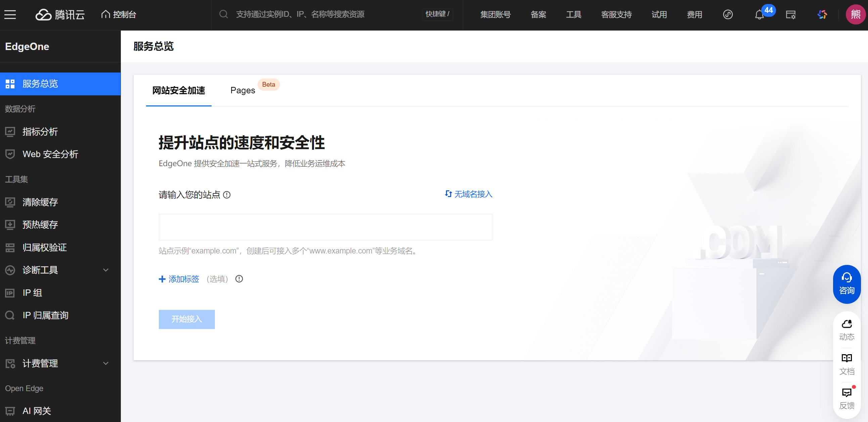Open the console home icon
The image size is (868, 422).
(x=105, y=14)
